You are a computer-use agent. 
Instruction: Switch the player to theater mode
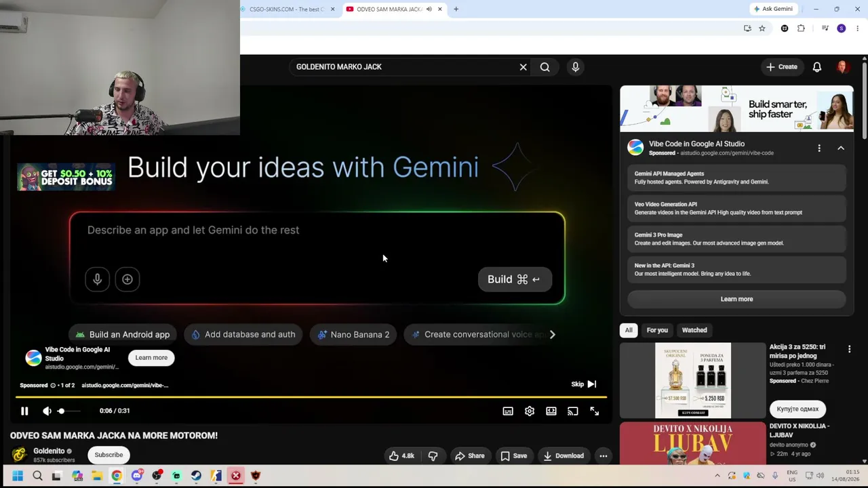551,411
